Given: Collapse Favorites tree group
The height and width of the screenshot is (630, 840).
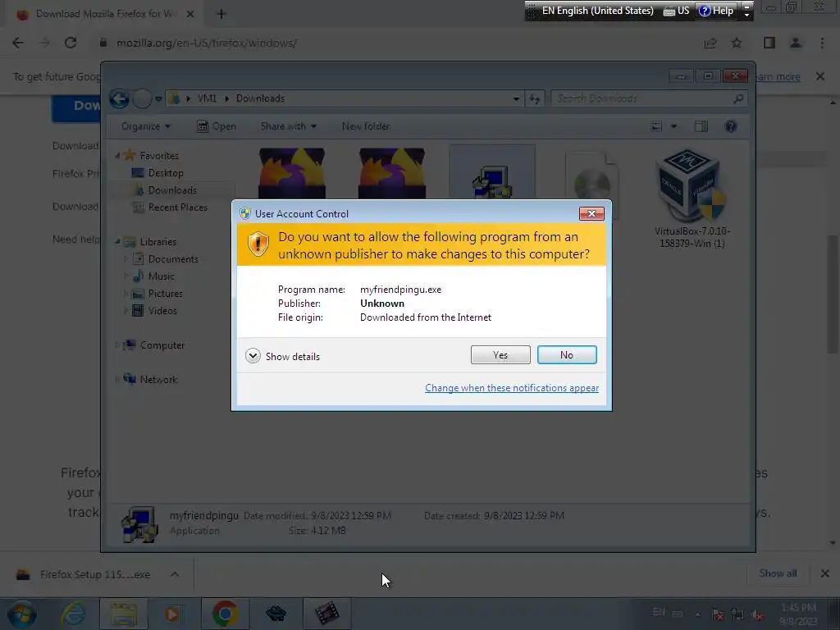Looking at the screenshot, I should click(x=117, y=155).
